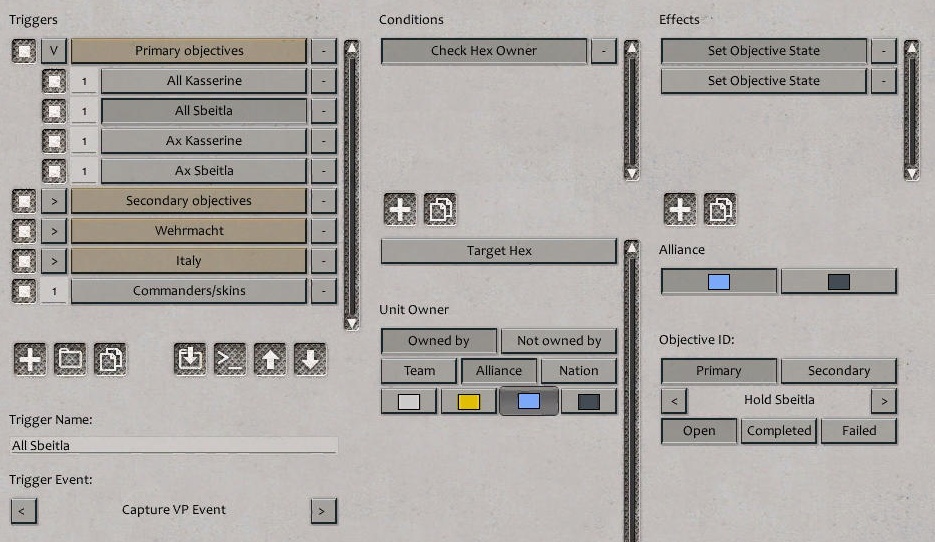Set objective state to Failed
The image size is (935, 542).
[x=859, y=431]
